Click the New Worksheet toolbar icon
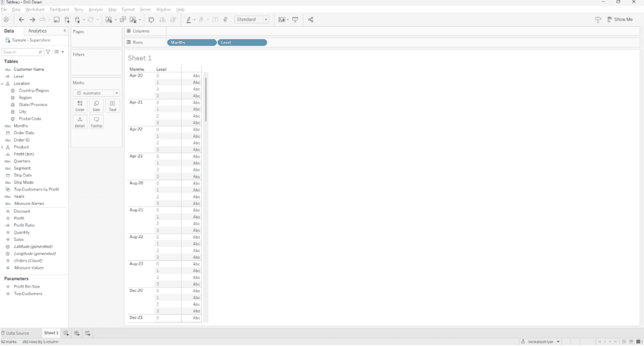This screenshot has width=644, height=347. coord(109,20)
